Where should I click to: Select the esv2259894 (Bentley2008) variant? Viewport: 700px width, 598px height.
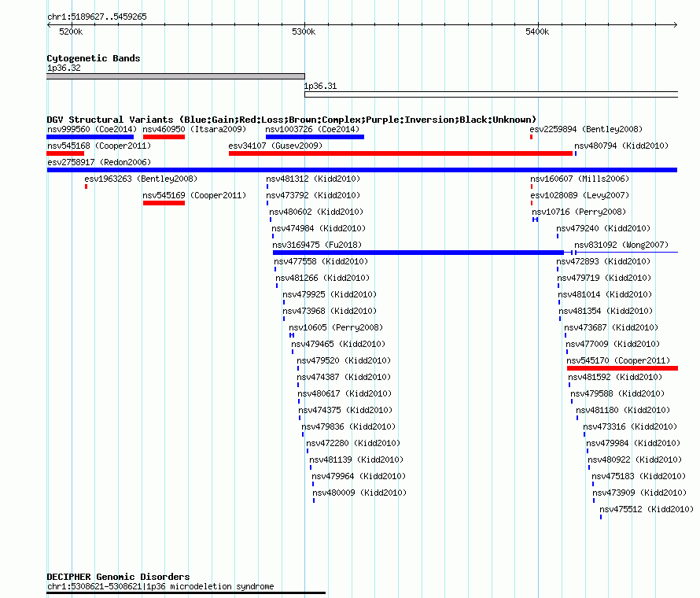pyautogui.click(x=586, y=129)
